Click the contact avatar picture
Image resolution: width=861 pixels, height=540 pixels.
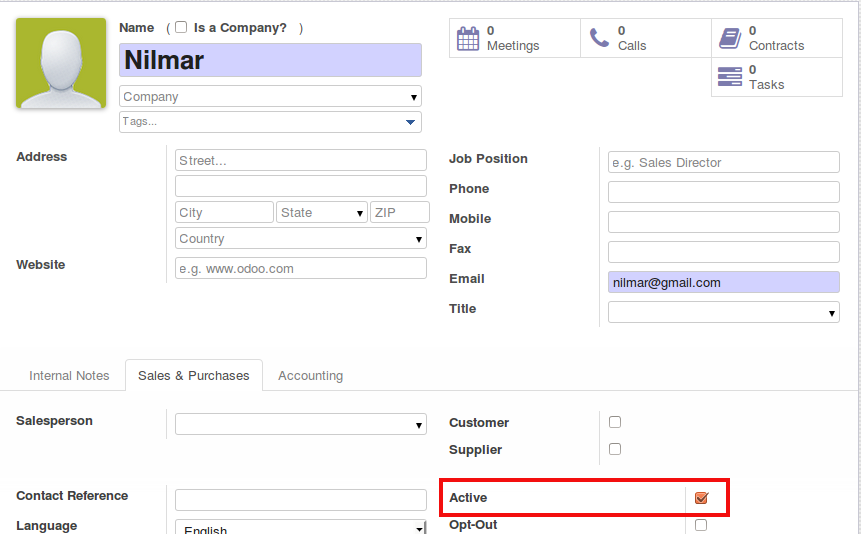61,63
